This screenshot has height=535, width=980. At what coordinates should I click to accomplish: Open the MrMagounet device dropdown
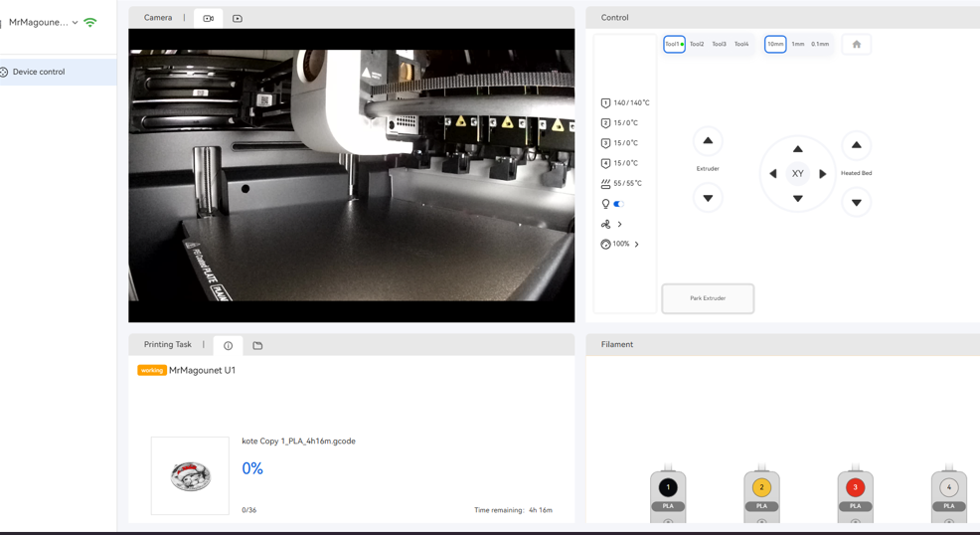(75, 22)
